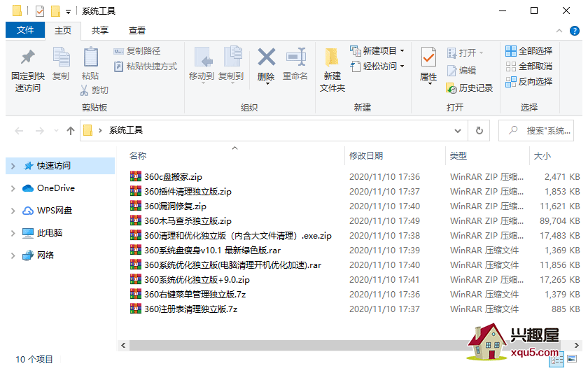Screen dimensions: 588x373
Task: Open the blue help question icon
Action: point(575,31)
